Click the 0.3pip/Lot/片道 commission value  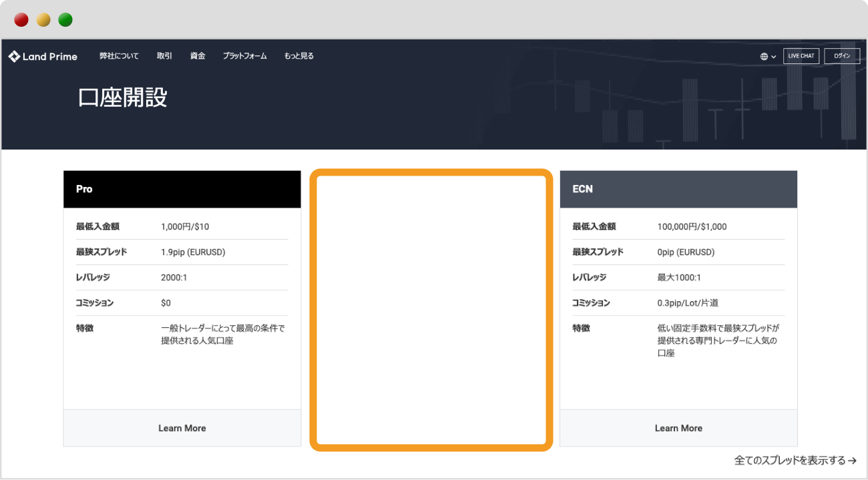pos(688,303)
